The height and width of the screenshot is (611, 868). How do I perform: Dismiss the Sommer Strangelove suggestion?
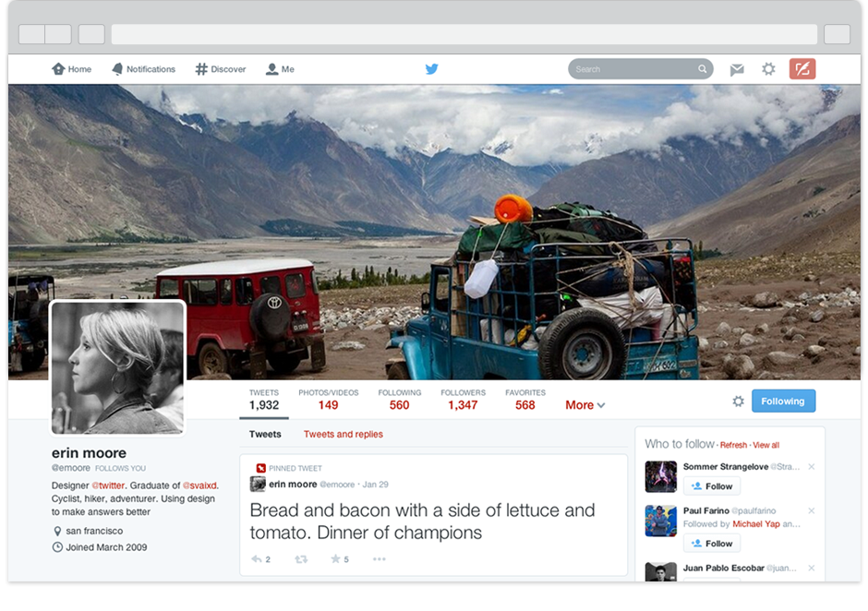tap(812, 467)
